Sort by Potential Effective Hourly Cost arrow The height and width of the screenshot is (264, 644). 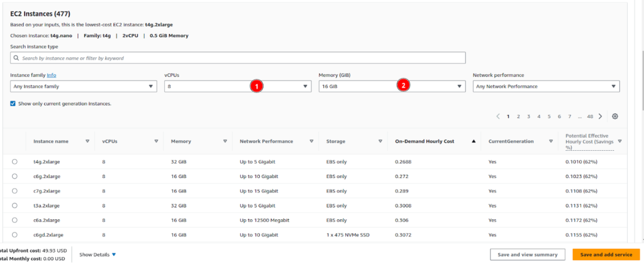pos(619,141)
